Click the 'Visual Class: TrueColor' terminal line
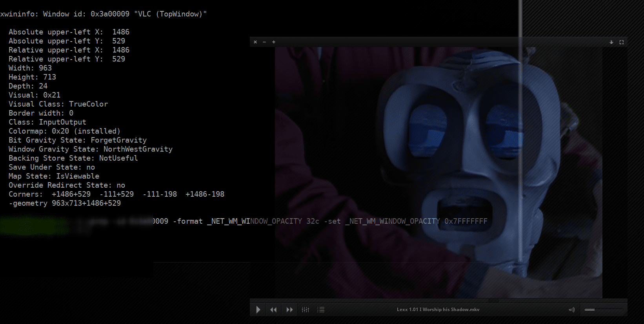This screenshot has width=644, height=324. pos(58,104)
